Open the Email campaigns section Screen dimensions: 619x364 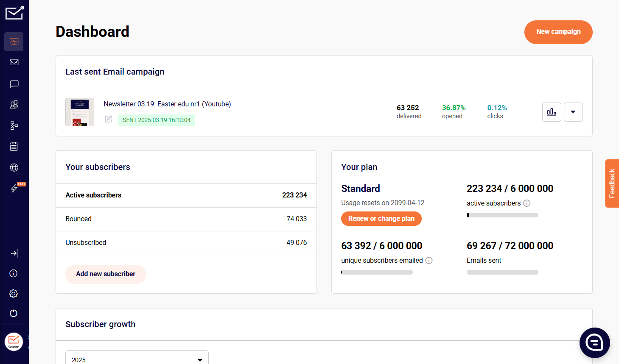[x=14, y=62]
